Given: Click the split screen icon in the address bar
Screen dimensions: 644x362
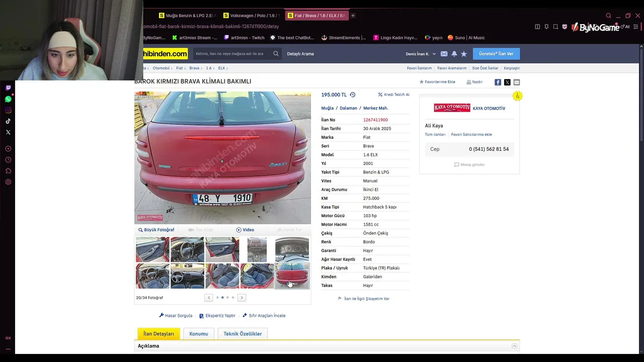Looking at the screenshot, I should (x=537, y=27).
